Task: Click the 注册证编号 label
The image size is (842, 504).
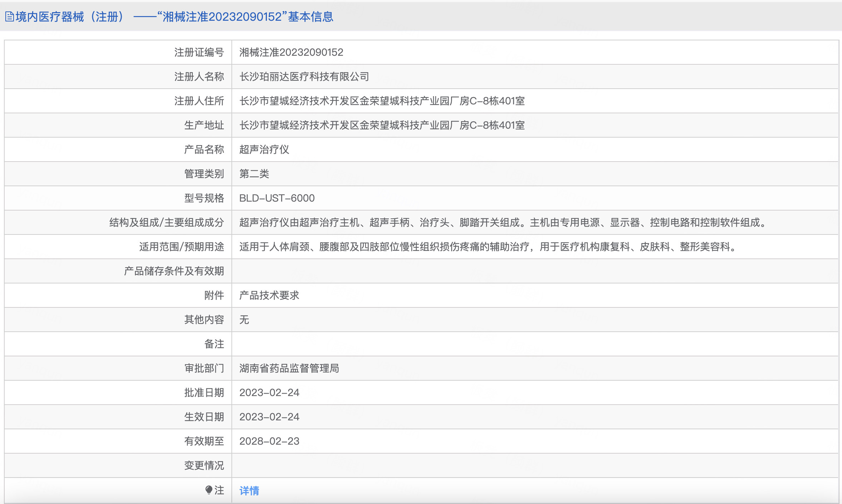Action: point(199,52)
